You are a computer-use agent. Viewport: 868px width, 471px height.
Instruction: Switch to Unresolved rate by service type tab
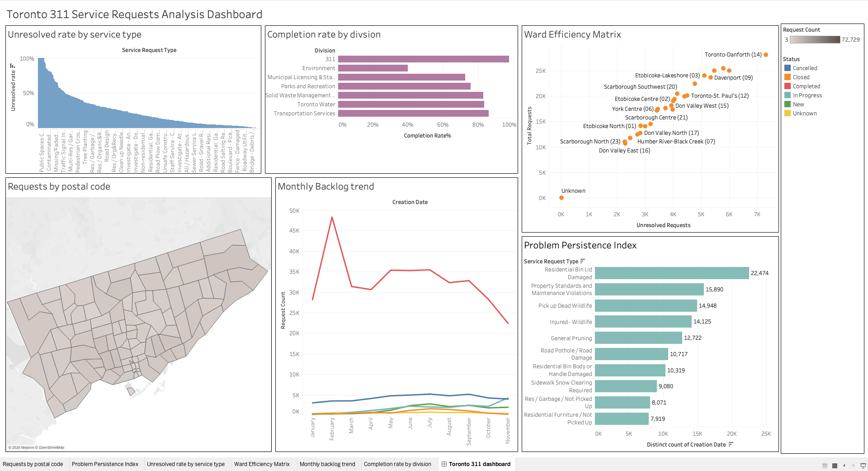point(186,464)
